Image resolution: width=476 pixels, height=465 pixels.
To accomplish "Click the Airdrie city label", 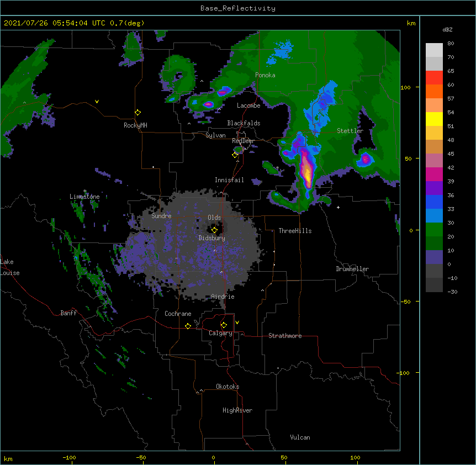I will 223,297.
